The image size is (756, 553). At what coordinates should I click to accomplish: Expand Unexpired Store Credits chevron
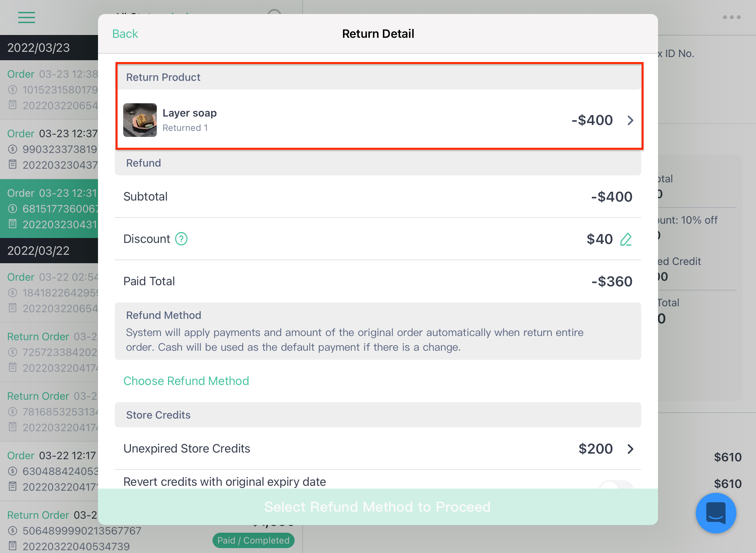(630, 449)
